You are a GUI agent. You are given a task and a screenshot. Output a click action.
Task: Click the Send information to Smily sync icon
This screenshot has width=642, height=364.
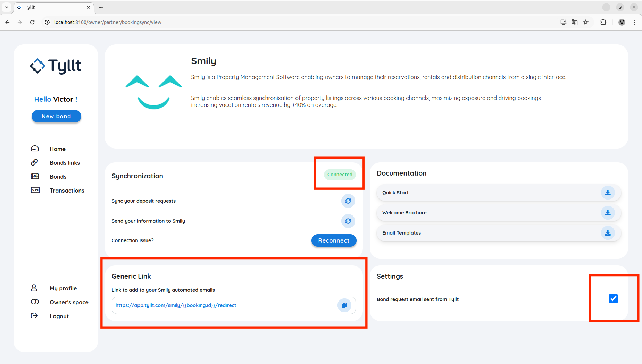(x=348, y=221)
